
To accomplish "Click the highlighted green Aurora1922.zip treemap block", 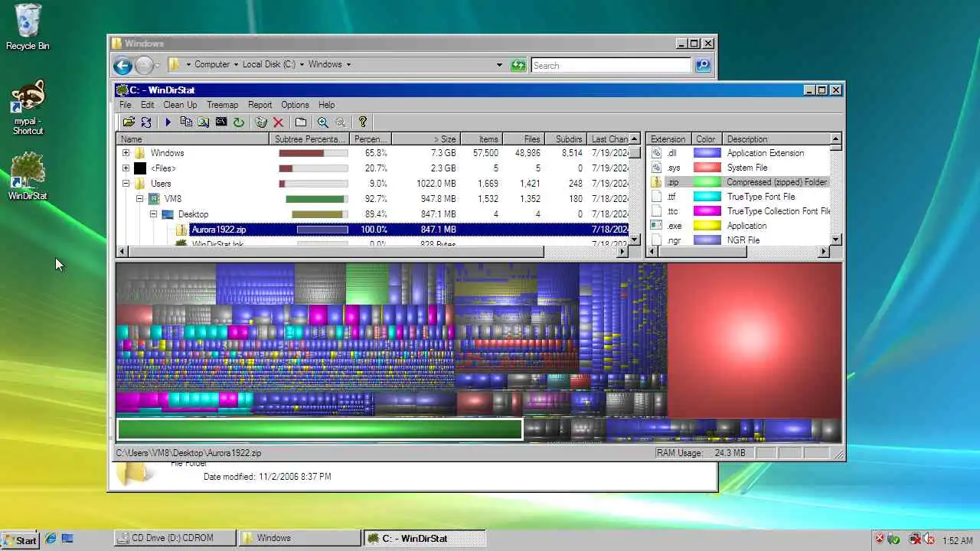I will [x=320, y=429].
